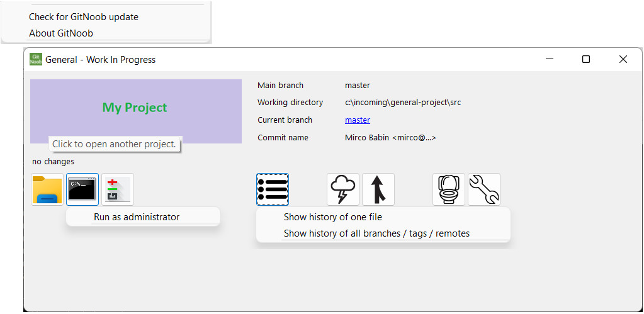This screenshot has width=644, height=314.
Task: Click the working directory path text
Action: click(403, 103)
